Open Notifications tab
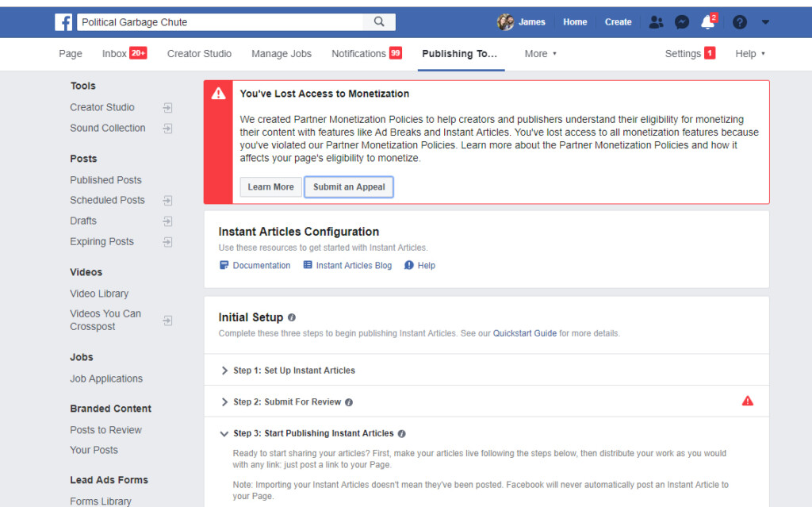This screenshot has height=507, width=812. click(366, 53)
